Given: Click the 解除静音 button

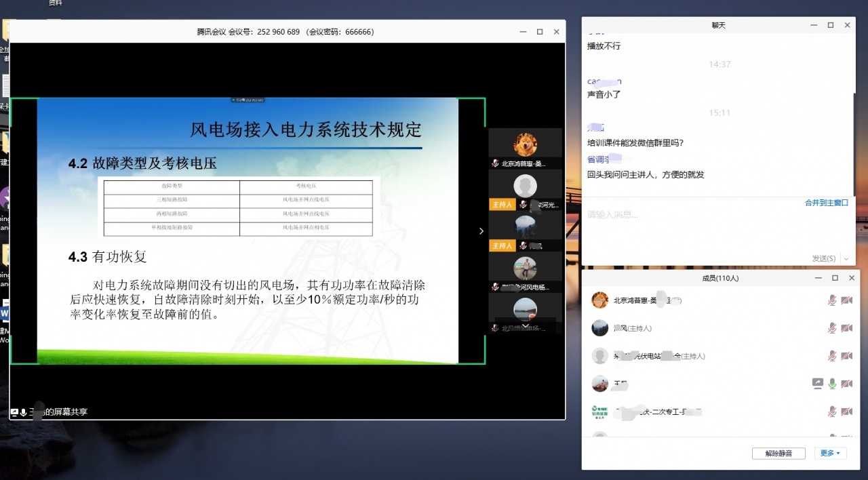Looking at the screenshot, I should pyautogui.click(x=778, y=453).
